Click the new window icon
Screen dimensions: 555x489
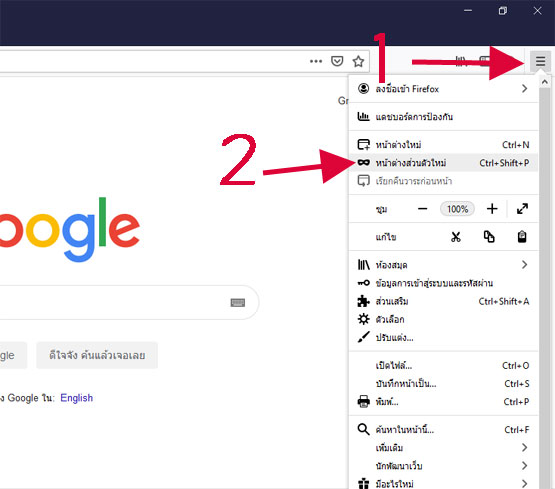click(x=364, y=144)
